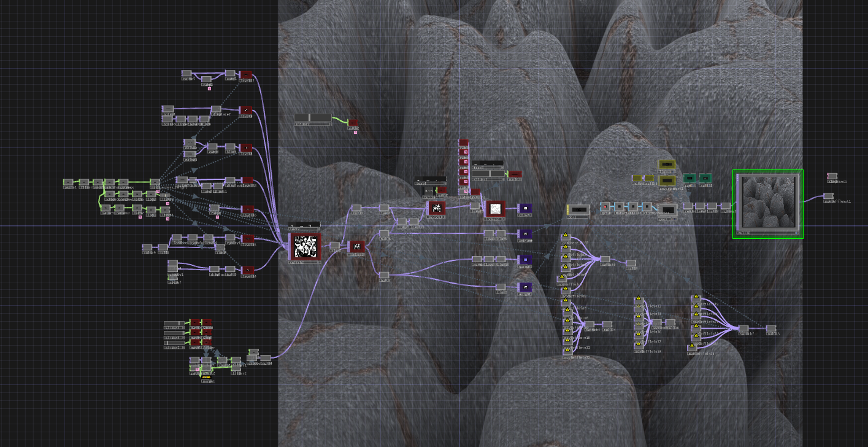Select the switch node feeding the far-right null
868x447 pixels.
tap(743, 328)
